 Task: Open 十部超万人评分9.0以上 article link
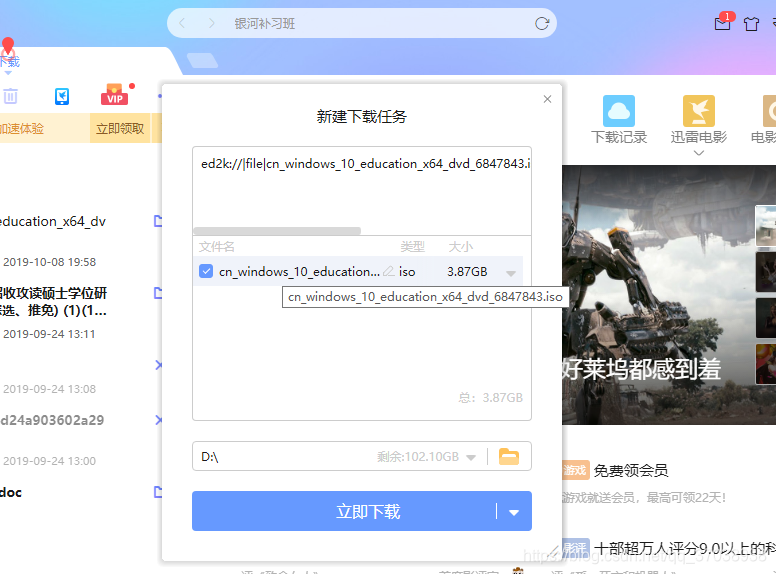685,548
